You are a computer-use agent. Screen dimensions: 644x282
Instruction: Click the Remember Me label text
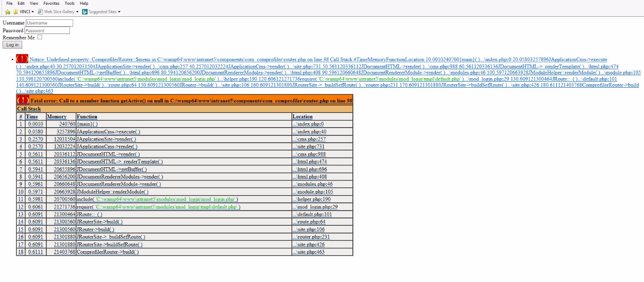tap(19, 38)
